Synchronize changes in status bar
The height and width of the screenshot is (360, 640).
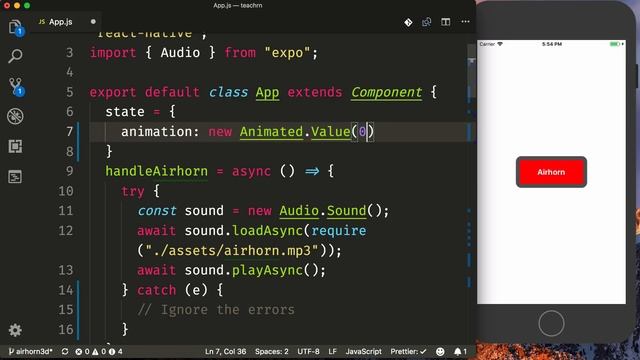(65, 351)
